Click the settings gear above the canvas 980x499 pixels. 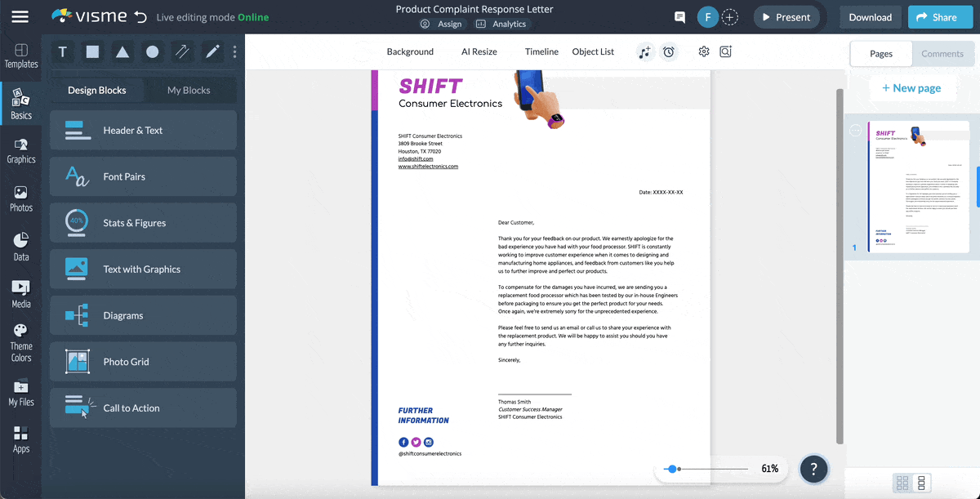pyautogui.click(x=703, y=51)
